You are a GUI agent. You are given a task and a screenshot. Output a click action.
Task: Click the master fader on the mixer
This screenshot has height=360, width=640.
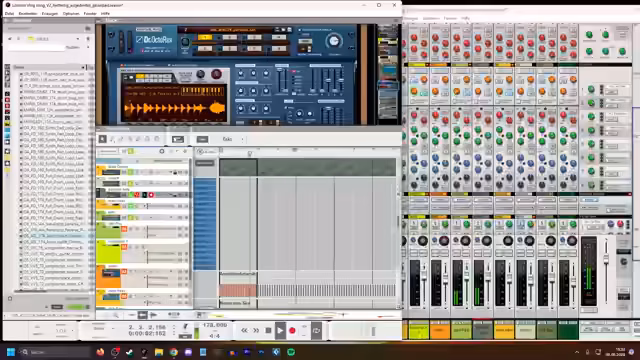click(x=606, y=259)
